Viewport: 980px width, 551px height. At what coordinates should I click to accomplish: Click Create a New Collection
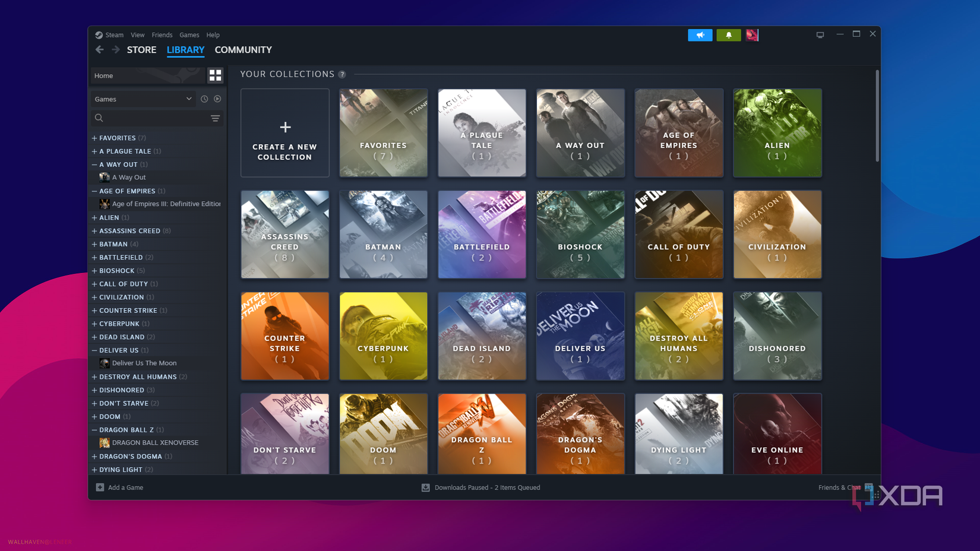[x=285, y=132]
